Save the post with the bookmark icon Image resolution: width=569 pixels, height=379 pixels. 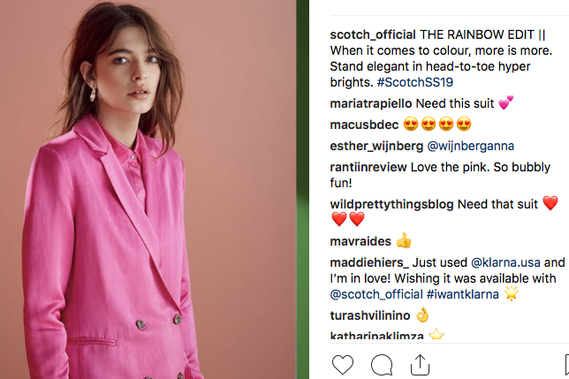(x=566, y=364)
